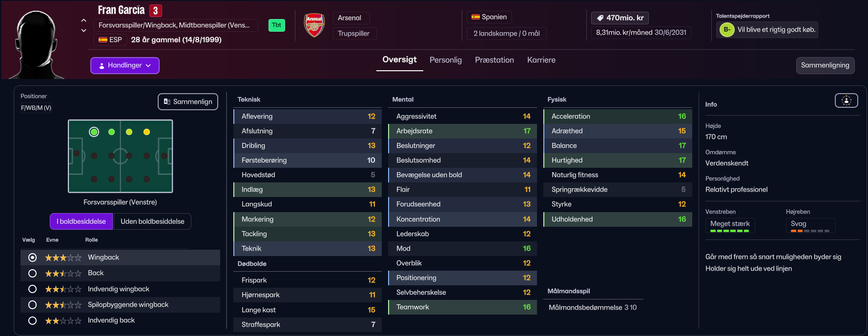The width and height of the screenshot is (868, 336).
Task: Select the Indvendig wingback role radio button
Action: (33, 289)
